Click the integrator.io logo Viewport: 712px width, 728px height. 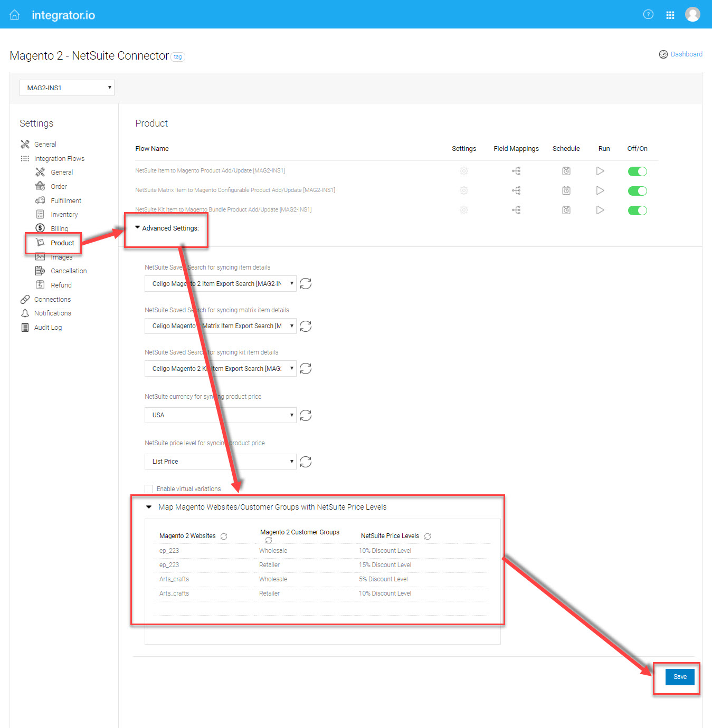(63, 15)
